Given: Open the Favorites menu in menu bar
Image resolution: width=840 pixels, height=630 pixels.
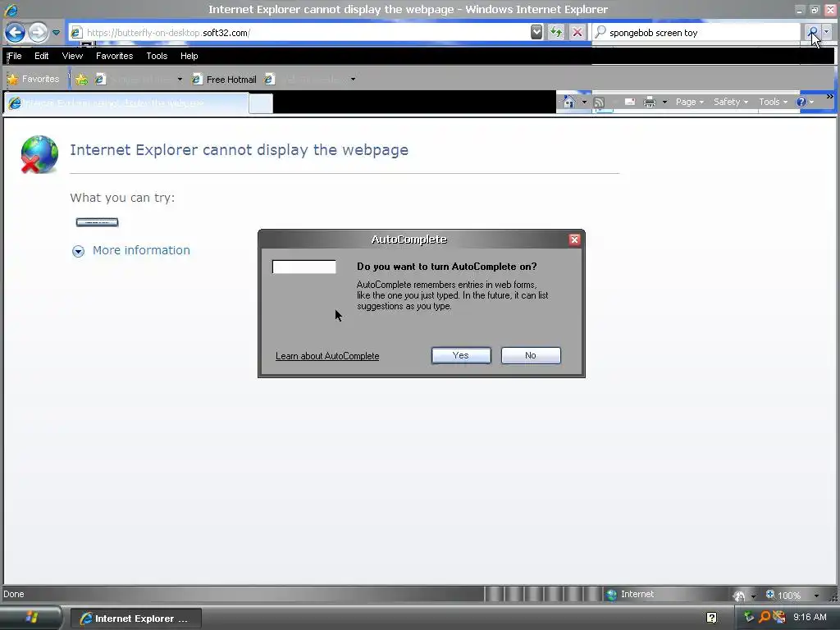Looking at the screenshot, I should point(114,56).
